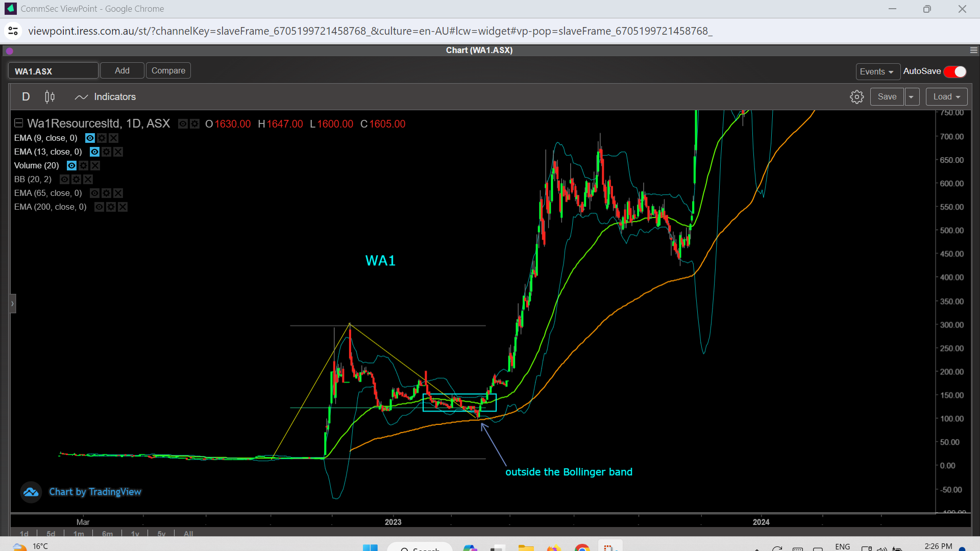Select the 1y range tab

point(135,534)
